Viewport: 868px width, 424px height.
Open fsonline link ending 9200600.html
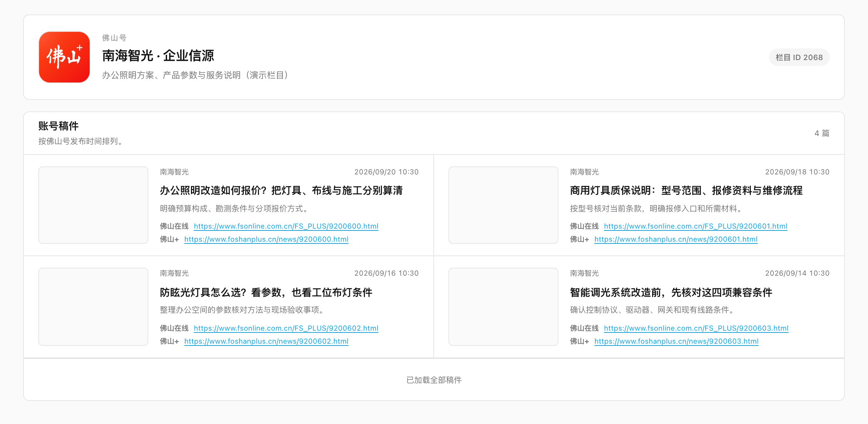286,226
